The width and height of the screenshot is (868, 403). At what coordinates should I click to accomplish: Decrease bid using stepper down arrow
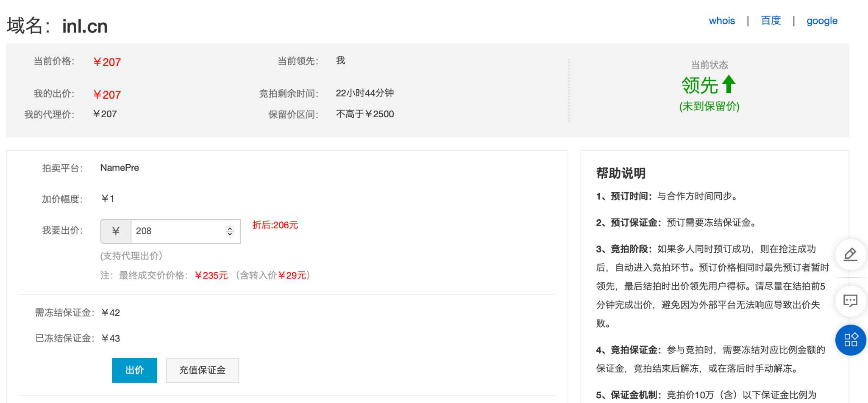click(x=230, y=234)
